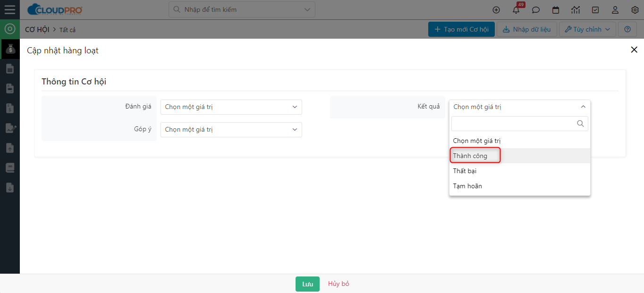This screenshot has width=644, height=293.
Task: Select Tạm hoãn option
Action: coord(520,186)
